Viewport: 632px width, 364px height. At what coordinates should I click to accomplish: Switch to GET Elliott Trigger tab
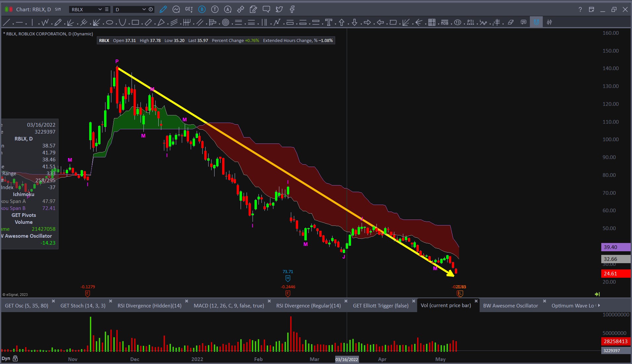coord(381,306)
